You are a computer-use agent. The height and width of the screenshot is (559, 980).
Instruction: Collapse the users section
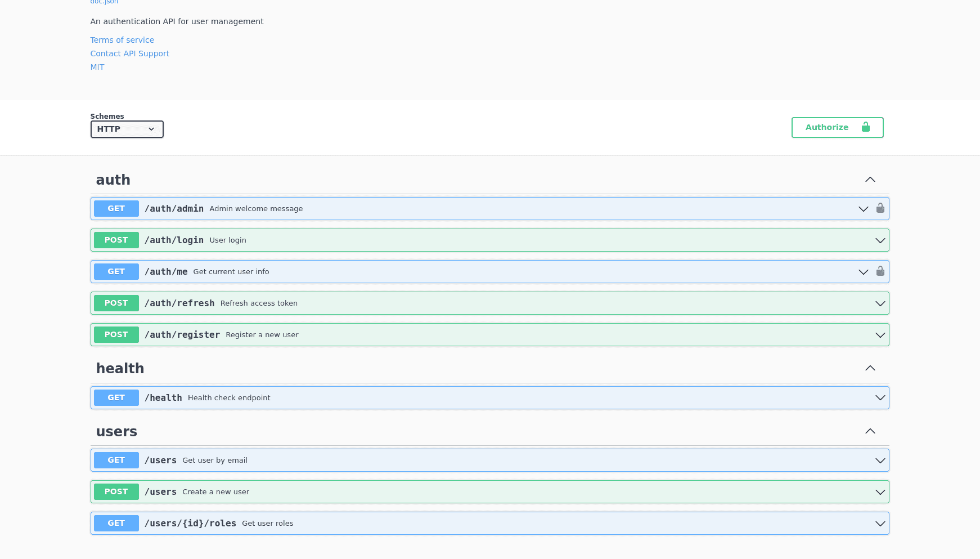(x=870, y=431)
